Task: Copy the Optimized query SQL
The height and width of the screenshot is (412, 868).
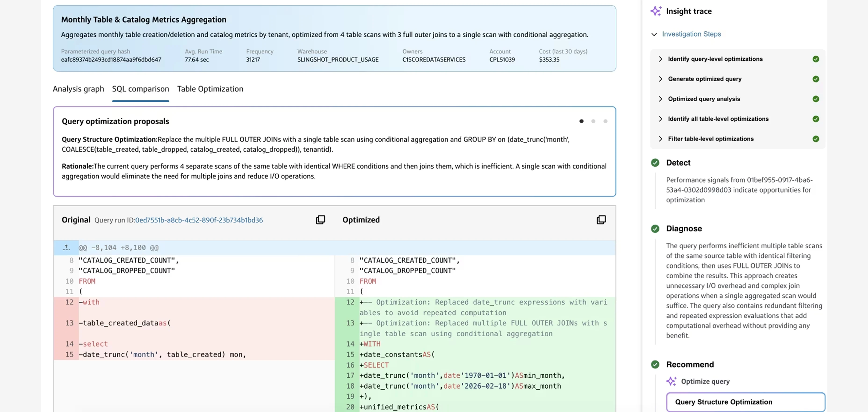Action: [x=601, y=220]
